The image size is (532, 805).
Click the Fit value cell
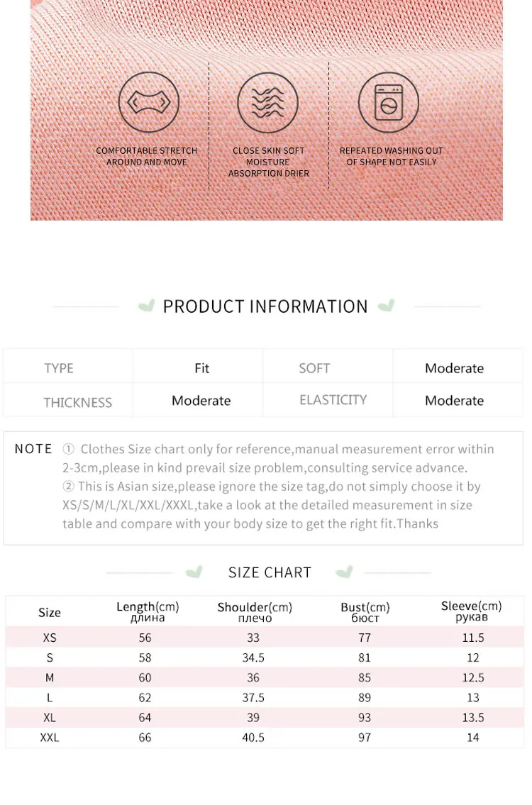[201, 368]
